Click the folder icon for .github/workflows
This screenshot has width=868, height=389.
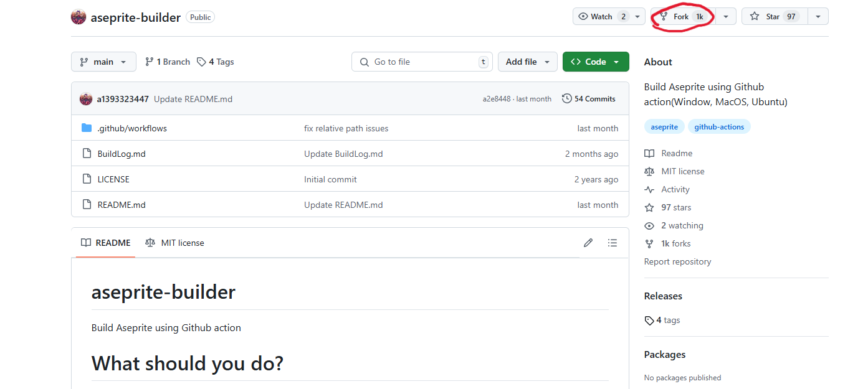coord(87,128)
